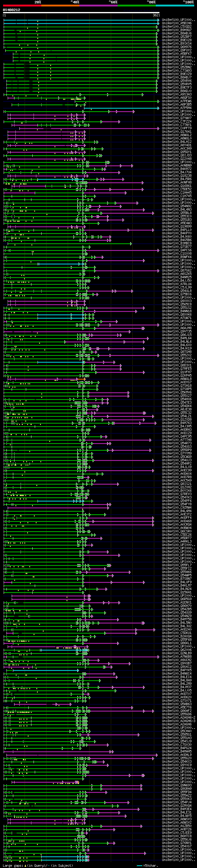Click the UniRef100_B9ETF3 label
This screenshot has height=868, width=197.
click(x=177, y=88)
